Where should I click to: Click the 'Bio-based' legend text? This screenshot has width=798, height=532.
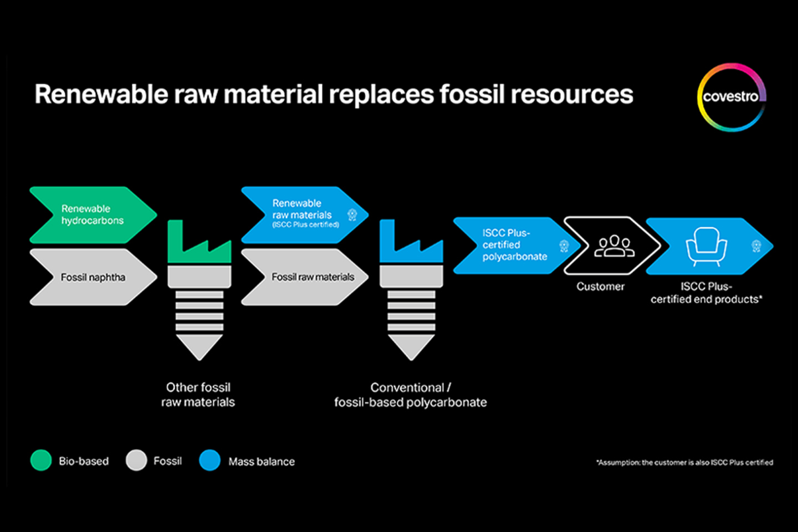tap(84, 461)
